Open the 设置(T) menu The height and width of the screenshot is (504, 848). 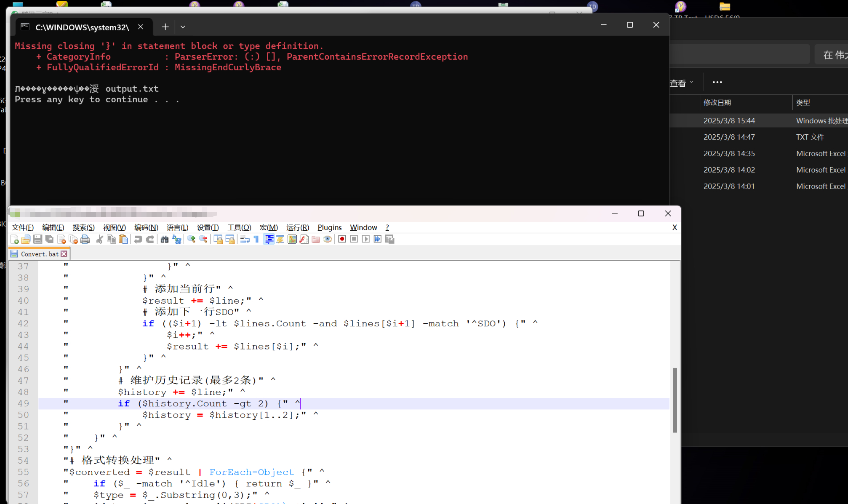208,227
